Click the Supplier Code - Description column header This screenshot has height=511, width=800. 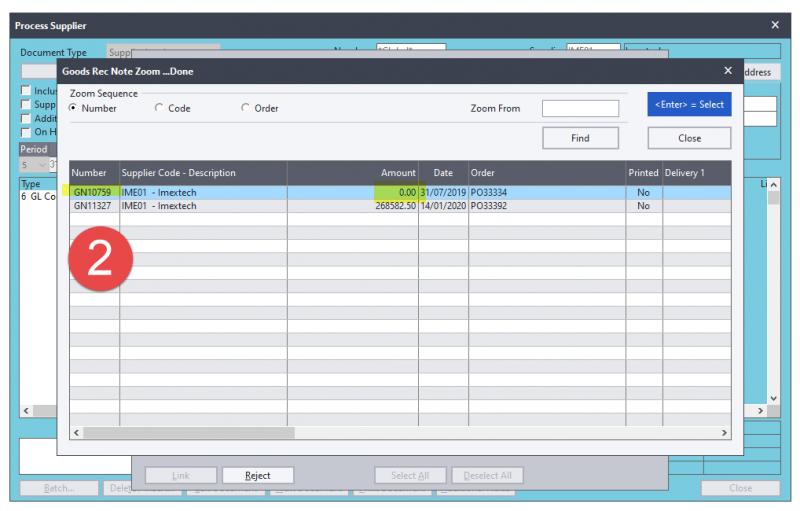click(178, 173)
